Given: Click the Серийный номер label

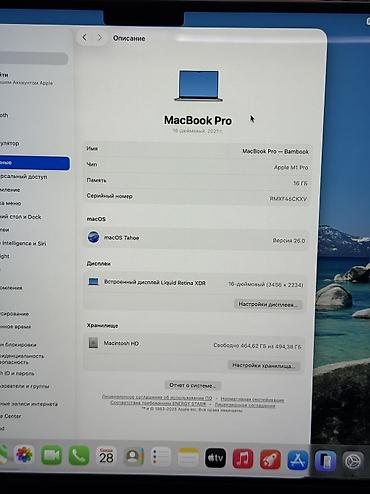Looking at the screenshot, I should (109, 196).
